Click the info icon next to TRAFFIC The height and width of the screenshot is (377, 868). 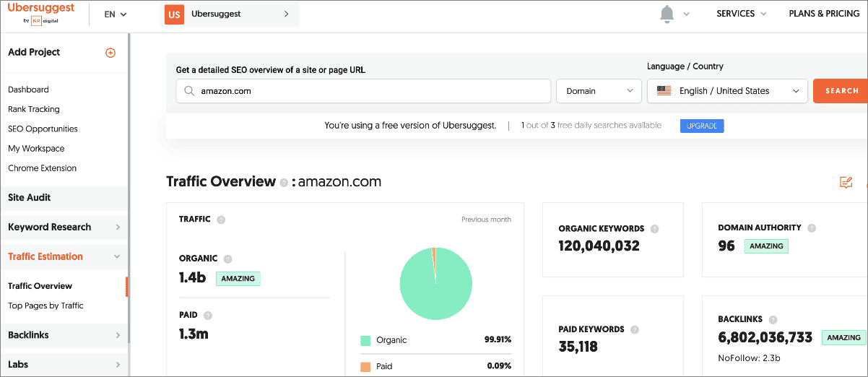click(221, 220)
